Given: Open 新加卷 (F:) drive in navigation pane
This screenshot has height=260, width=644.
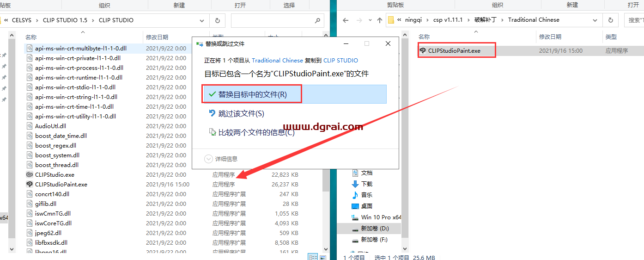Looking at the screenshot, I should click(x=374, y=240).
